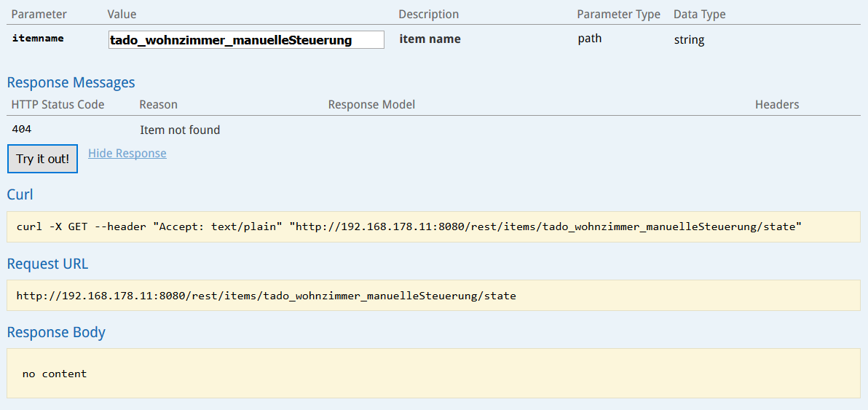Click the Request URL text box
The image size is (868, 410).
pos(433,296)
